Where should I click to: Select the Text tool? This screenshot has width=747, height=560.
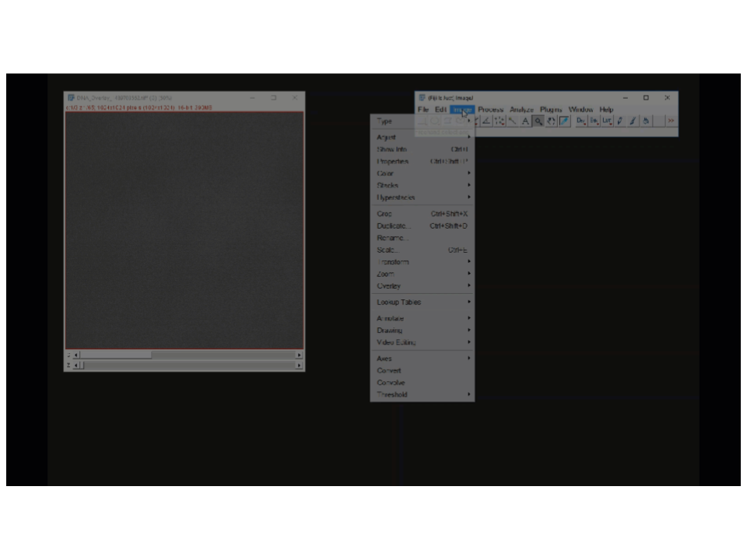pos(525,121)
